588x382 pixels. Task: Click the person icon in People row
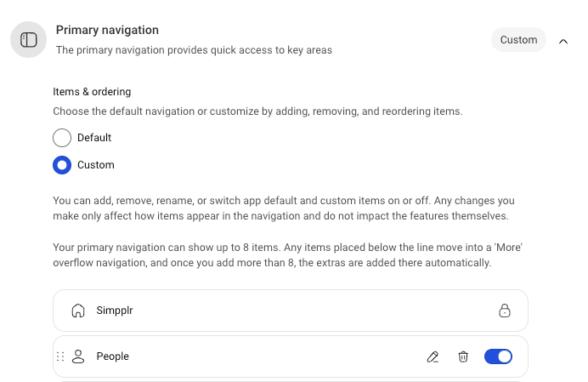click(78, 356)
